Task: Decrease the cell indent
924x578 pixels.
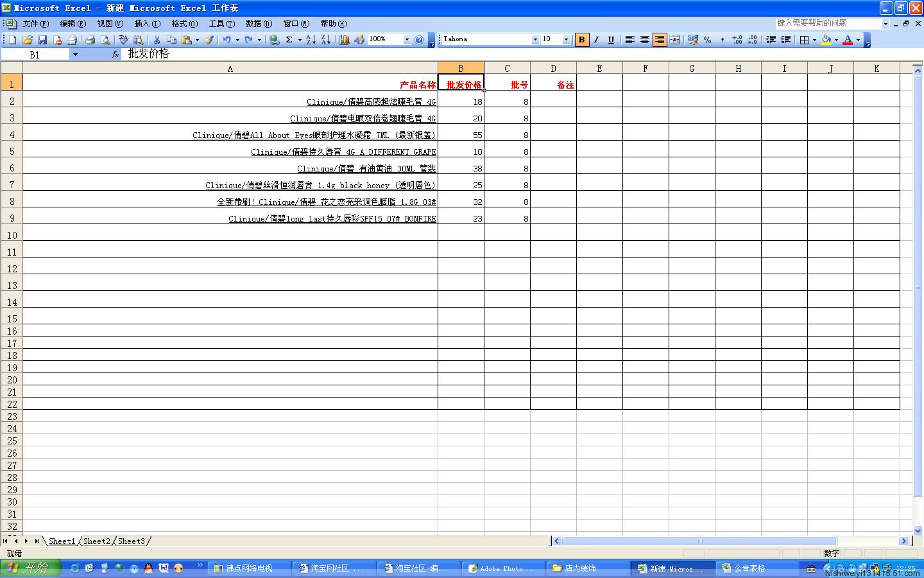Action: coord(771,40)
